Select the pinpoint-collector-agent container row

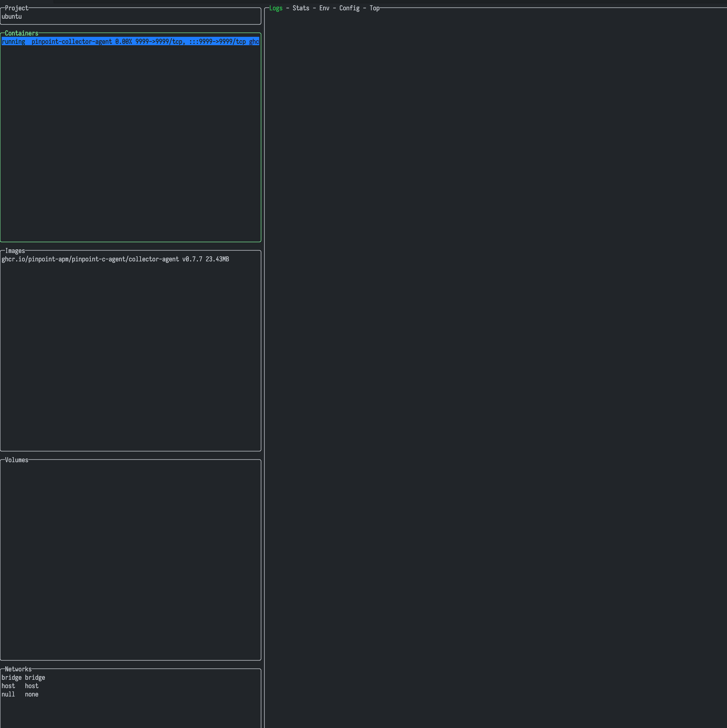click(130, 42)
